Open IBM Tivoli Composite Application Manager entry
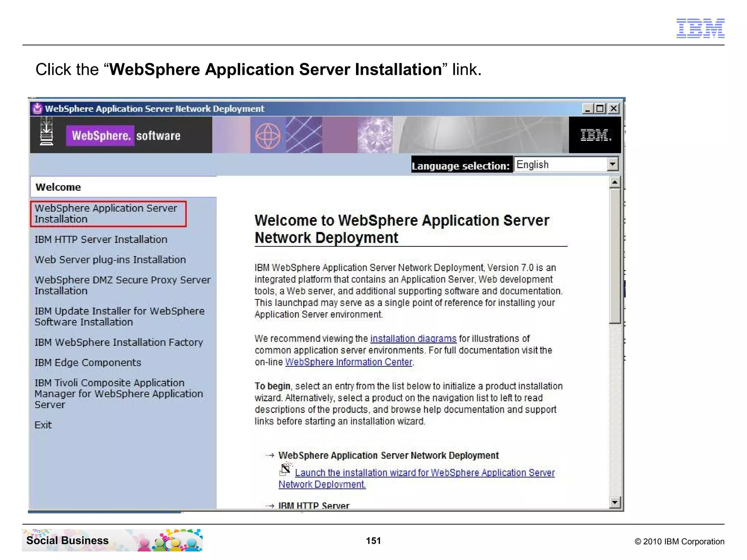 (x=119, y=394)
